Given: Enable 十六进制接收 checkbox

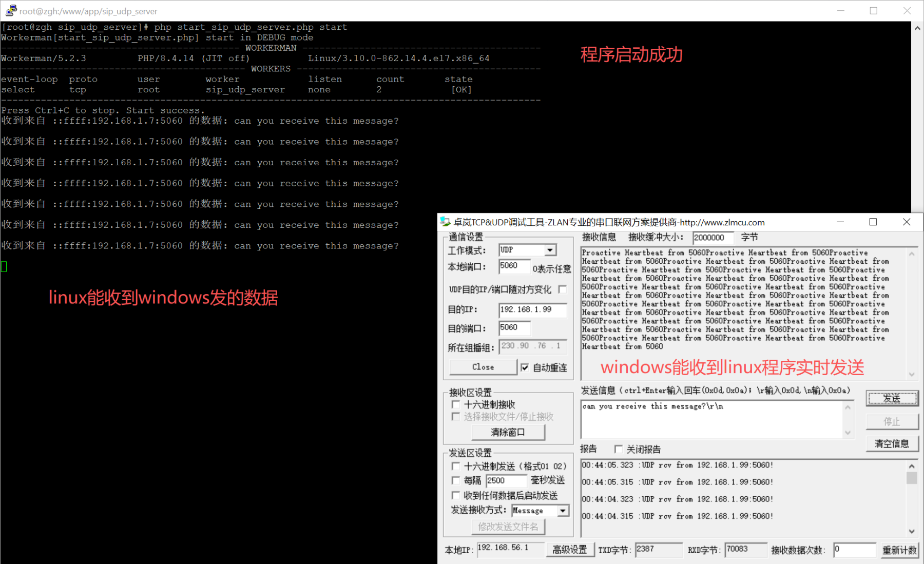Looking at the screenshot, I should pyautogui.click(x=455, y=404).
